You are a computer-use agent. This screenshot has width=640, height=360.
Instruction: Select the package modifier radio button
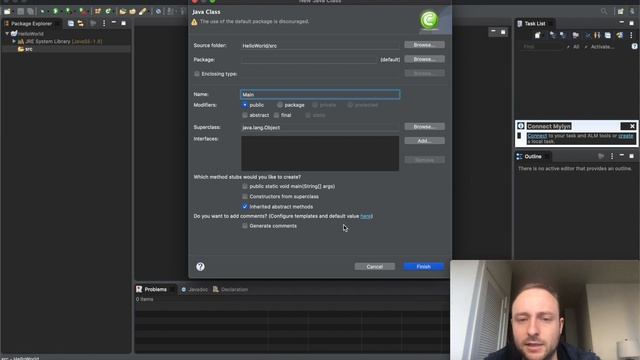point(280,105)
